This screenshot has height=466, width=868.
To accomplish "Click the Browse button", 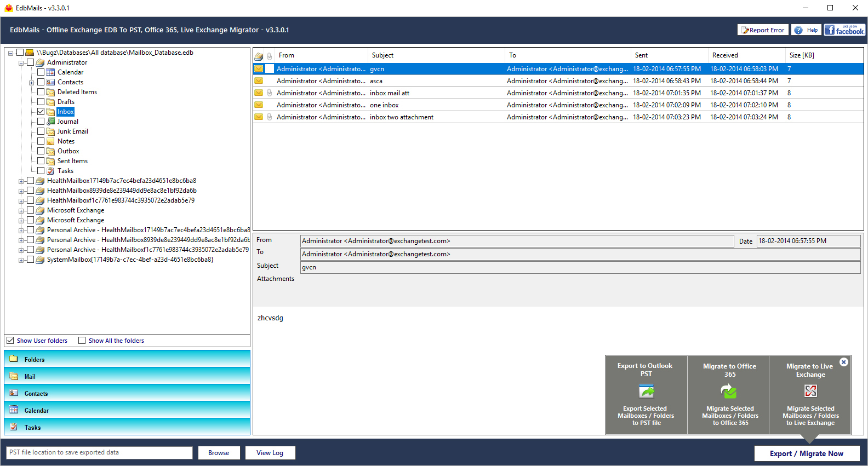I will [219, 453].
